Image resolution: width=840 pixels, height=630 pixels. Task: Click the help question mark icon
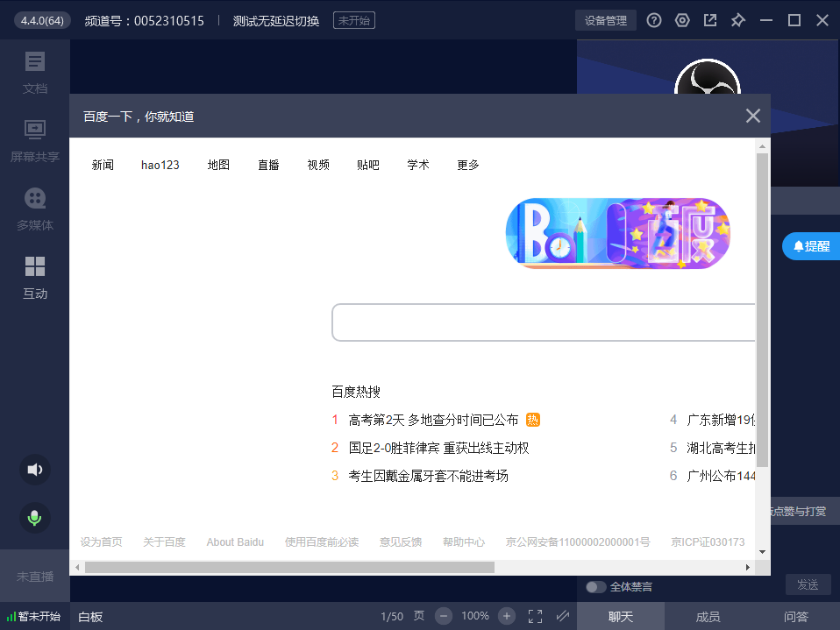pos(653,20)
